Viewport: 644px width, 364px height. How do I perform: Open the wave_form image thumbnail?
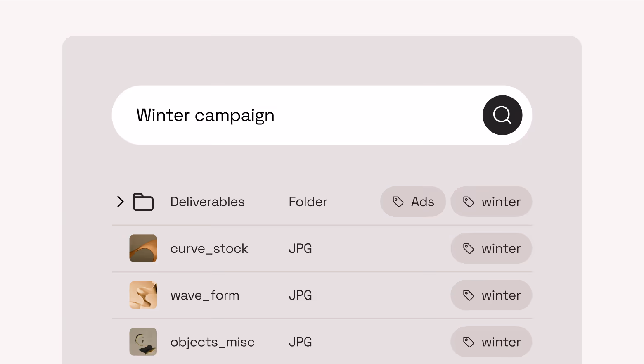[x=143, y=295]
